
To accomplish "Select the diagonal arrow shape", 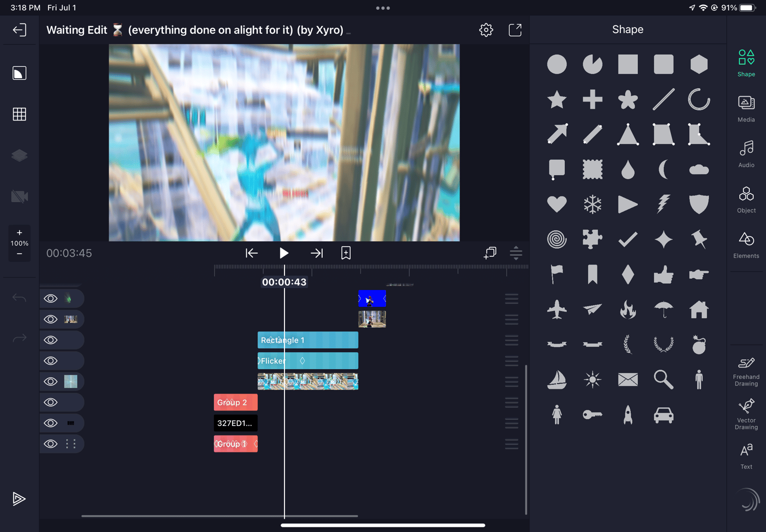I will tap(557, 134).
